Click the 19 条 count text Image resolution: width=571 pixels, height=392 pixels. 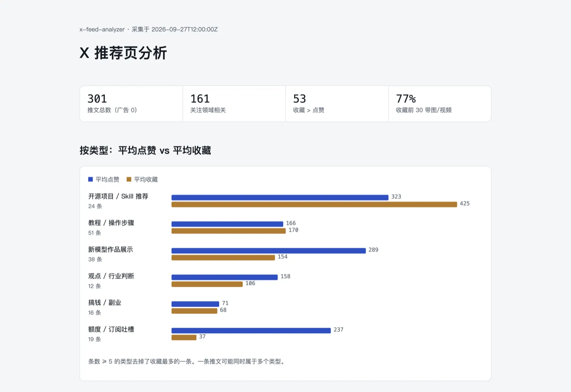point(95,339)
